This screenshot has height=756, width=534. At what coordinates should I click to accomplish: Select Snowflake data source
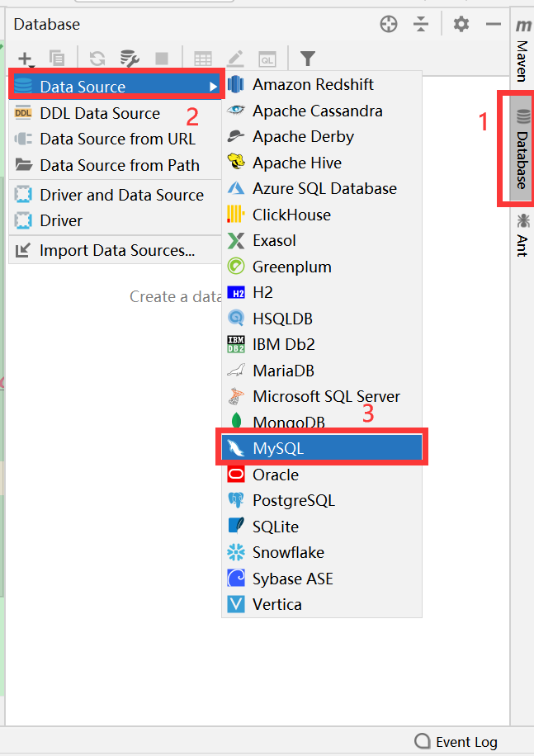[321, 552]
